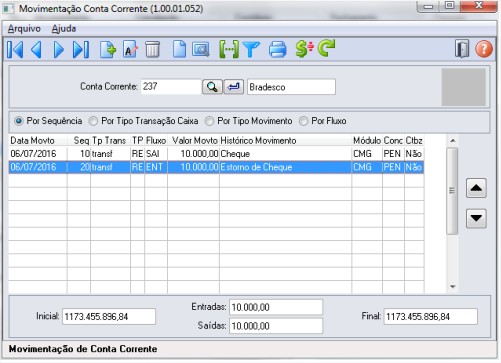The height and width of the screenshot is (363, 501).
Task: Click the grid scrollbar up arrow
Action: pyautogui.click(x=452, y=141)
